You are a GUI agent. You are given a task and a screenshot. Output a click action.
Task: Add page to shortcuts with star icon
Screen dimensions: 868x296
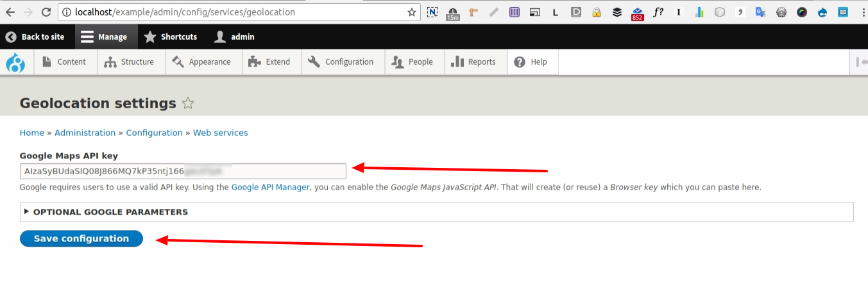pyautogui.click(x=188, y=103)
